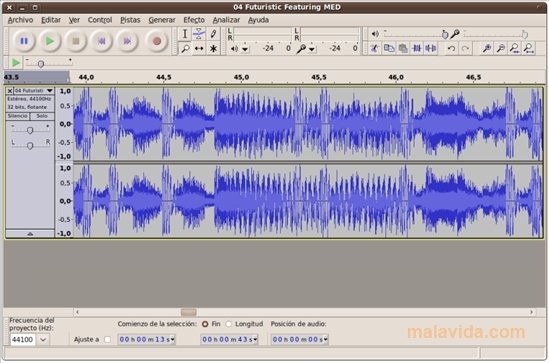Open the output meter dropdown arrow

(x=245, y=49)
